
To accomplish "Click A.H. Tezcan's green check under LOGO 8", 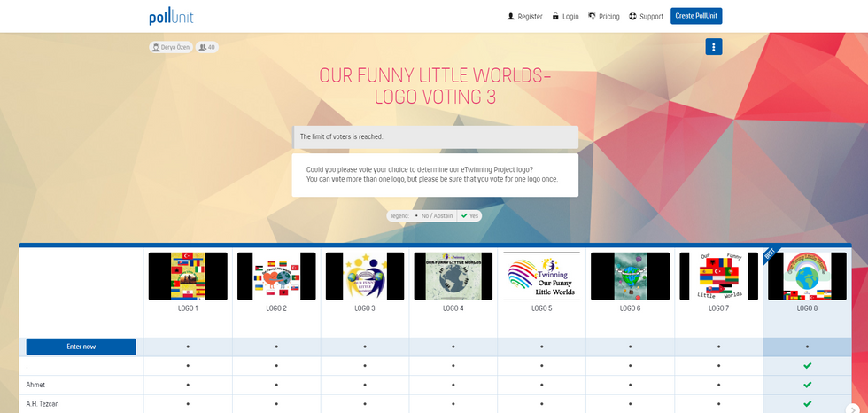I will [x=807, y=403].
